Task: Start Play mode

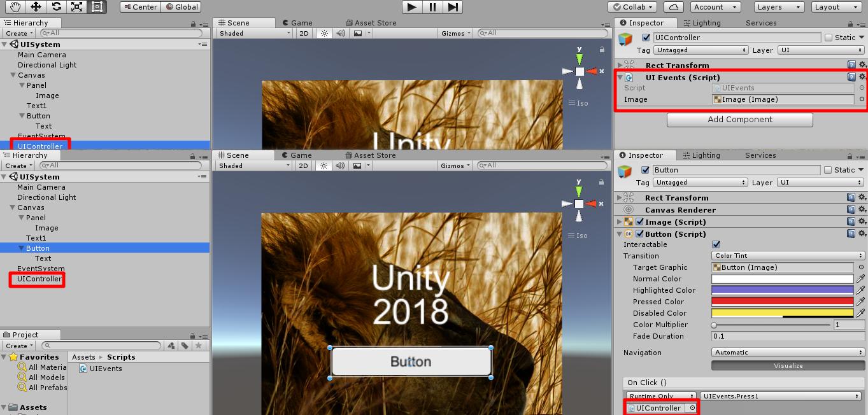Action: (x=412, y=7)
